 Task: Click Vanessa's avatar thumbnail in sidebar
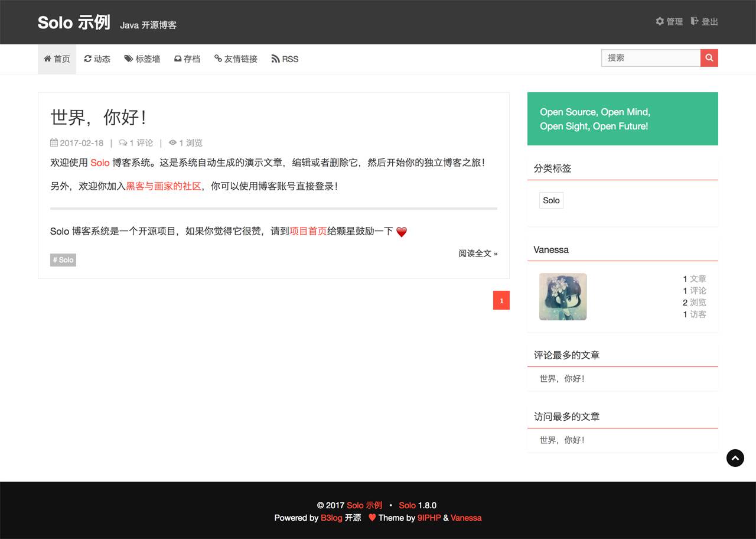[562, 297]
